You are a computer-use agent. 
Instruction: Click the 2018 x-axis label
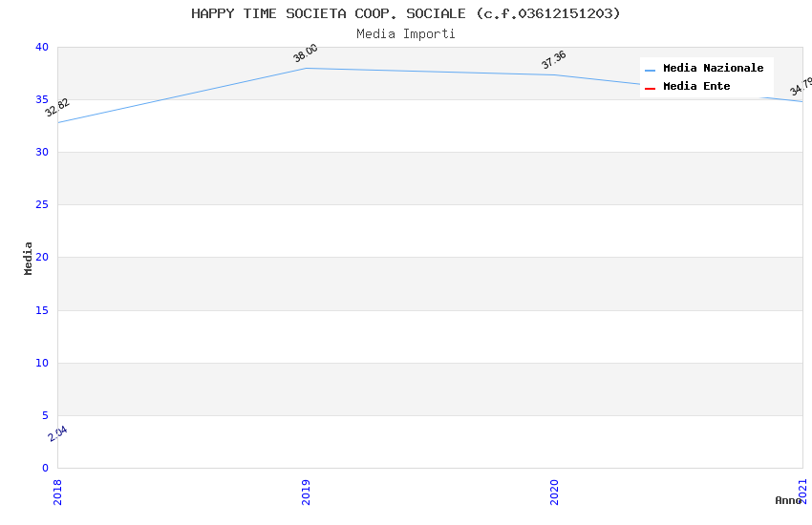click(x=57, y=492)
